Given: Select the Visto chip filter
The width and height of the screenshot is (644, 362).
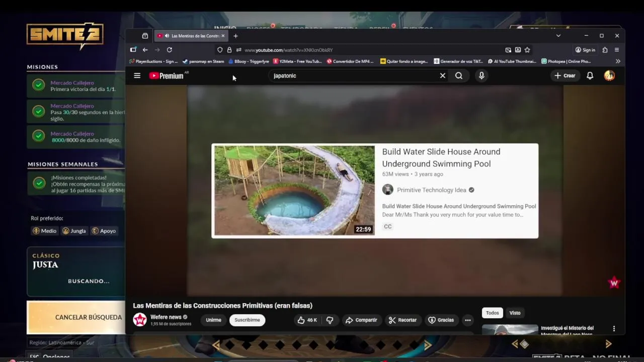Looking at the screenshot, I should tap(515, 313).
